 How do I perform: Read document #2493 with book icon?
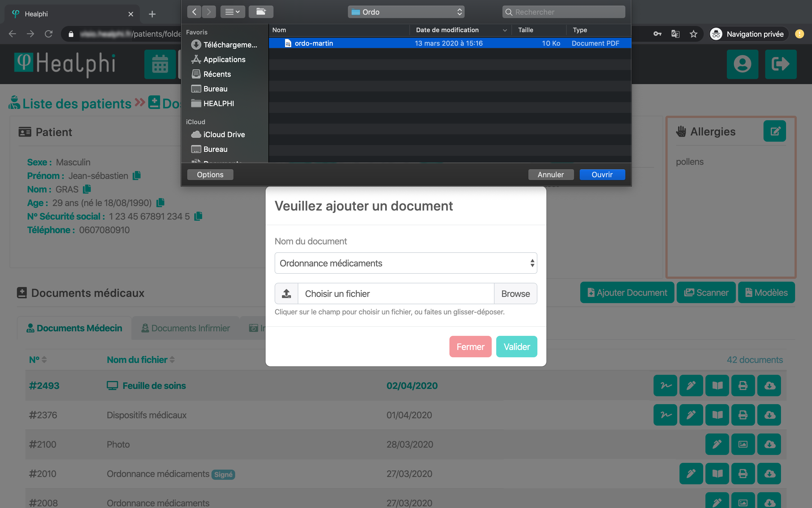(x=717, y=385)
